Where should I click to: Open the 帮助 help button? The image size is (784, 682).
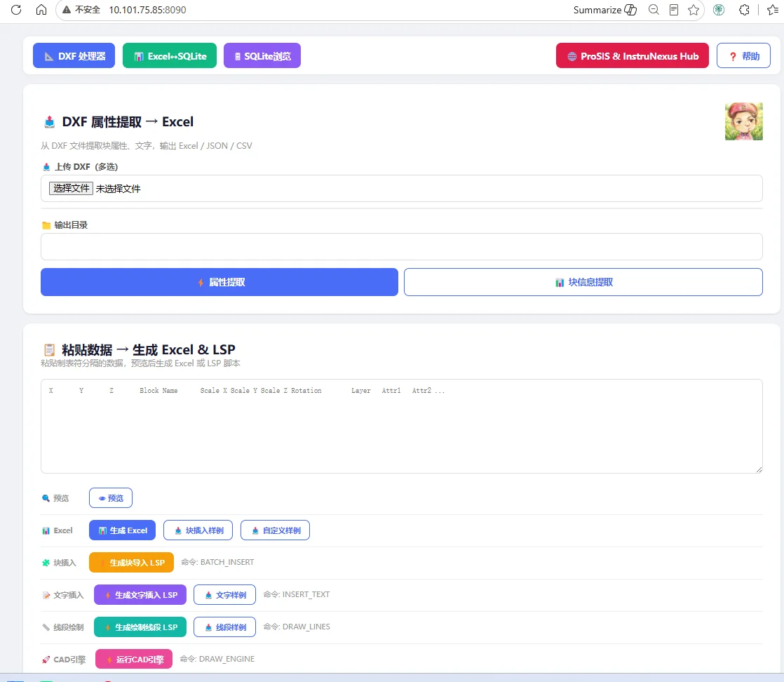click(743, 55)
